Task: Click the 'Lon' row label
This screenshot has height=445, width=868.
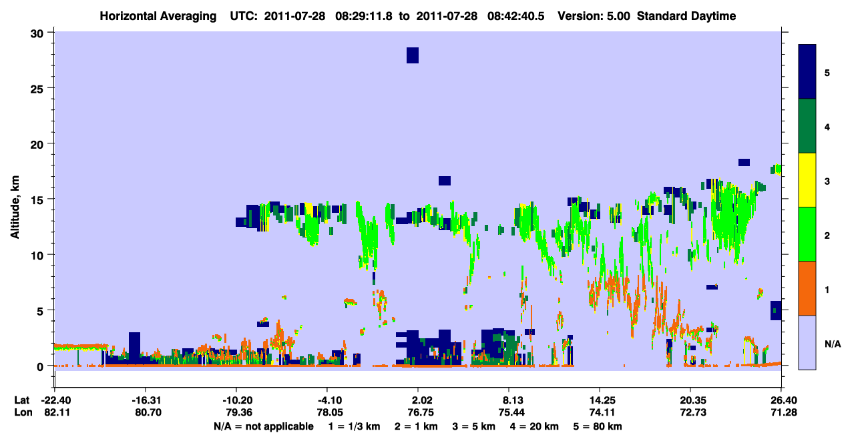Action: tap(22, 413)
